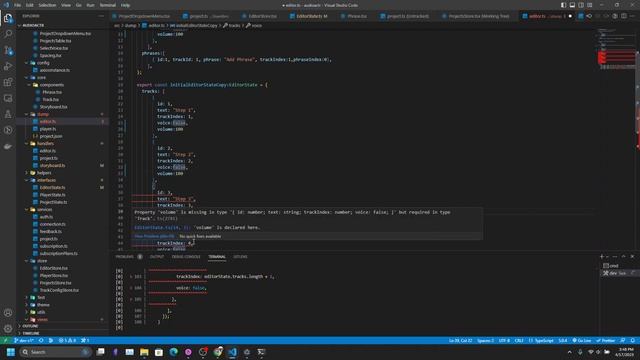The width and height of the screenshot is (640, 360).
Task: Click the UTF-8 encoding in status bar
Action: 504,340
